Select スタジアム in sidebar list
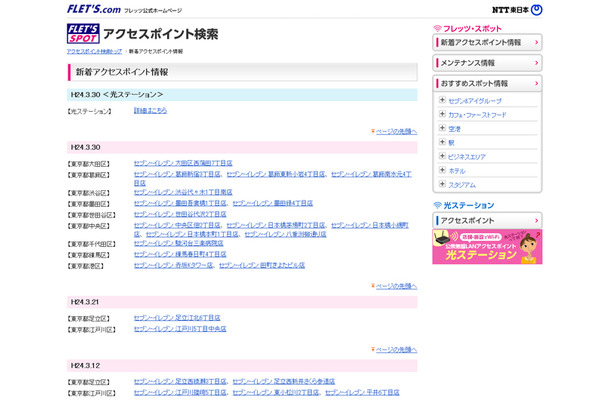The image size is (610, 400). point(462,185)
